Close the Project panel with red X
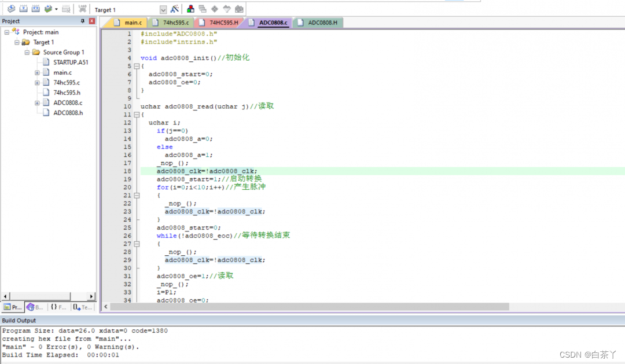625x364 pixels. [91, 21]
